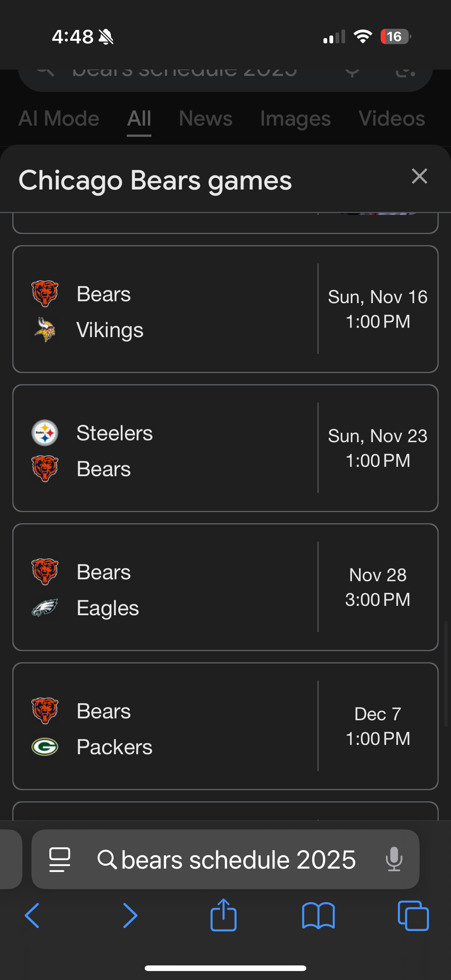This screenshot has width=451, height=980.
Task: Open the Safari share sheet icon
Action: pos(223,915)
